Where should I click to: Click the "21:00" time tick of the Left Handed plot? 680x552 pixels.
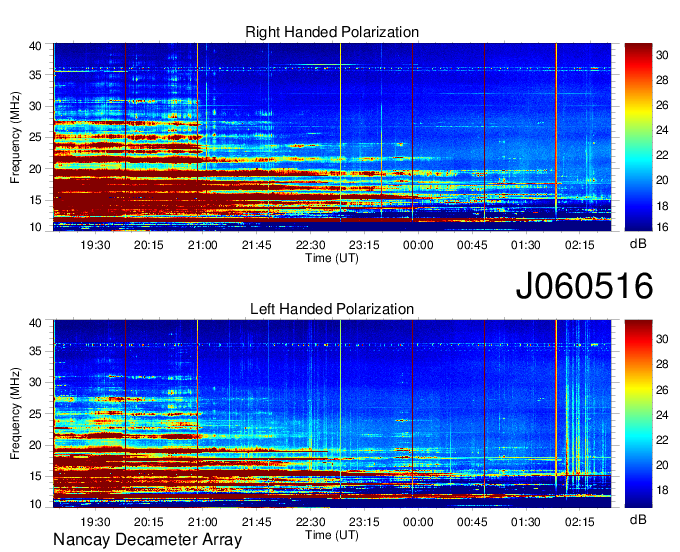(x=203, y=522)
